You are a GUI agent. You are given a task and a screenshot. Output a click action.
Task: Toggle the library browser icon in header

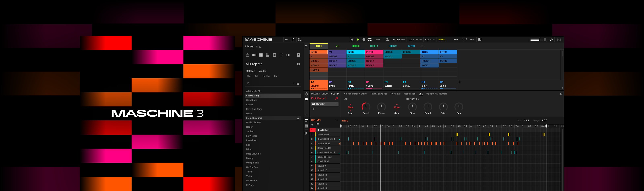(x=293, y=40)
